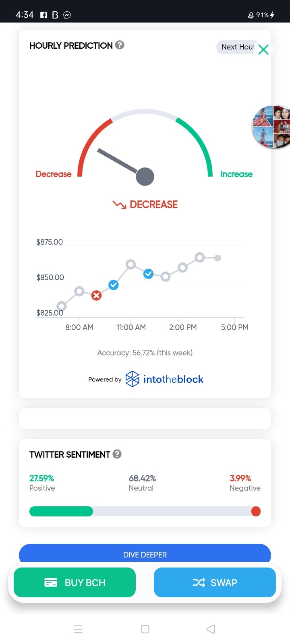Select the red X failed prediction marker
Viewport: 290px width, 644px height.
click(96, 296)
